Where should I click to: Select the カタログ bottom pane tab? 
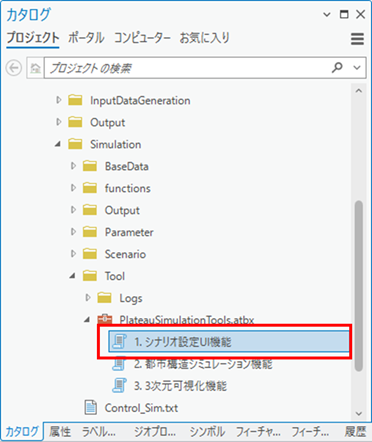[22, 432]
